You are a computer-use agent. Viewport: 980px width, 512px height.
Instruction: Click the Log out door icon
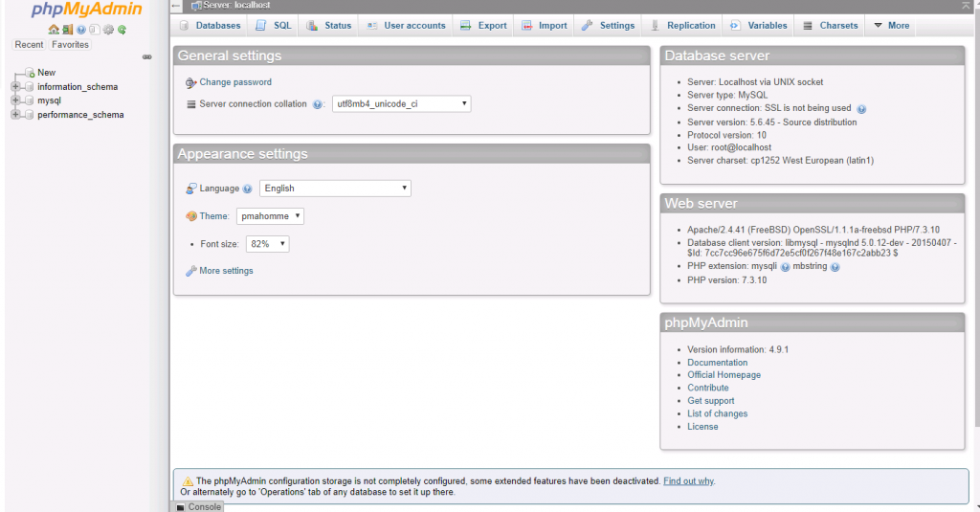(x=68, y=30)
